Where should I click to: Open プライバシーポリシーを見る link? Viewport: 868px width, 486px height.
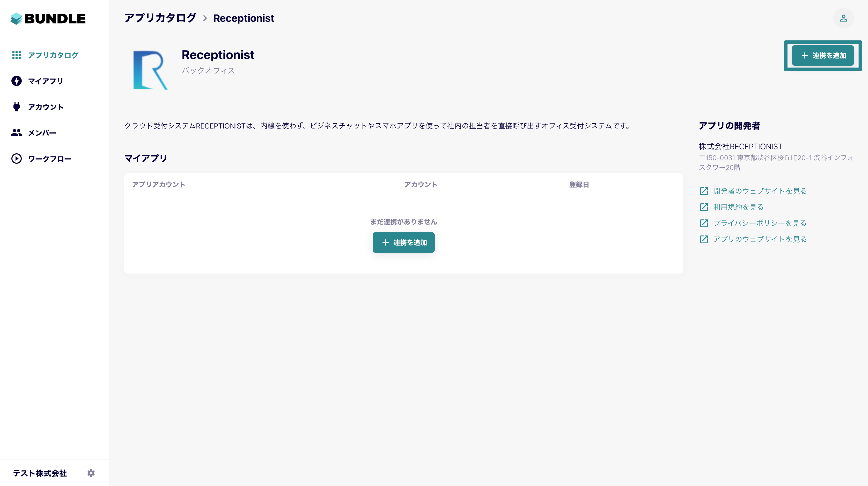760,223
